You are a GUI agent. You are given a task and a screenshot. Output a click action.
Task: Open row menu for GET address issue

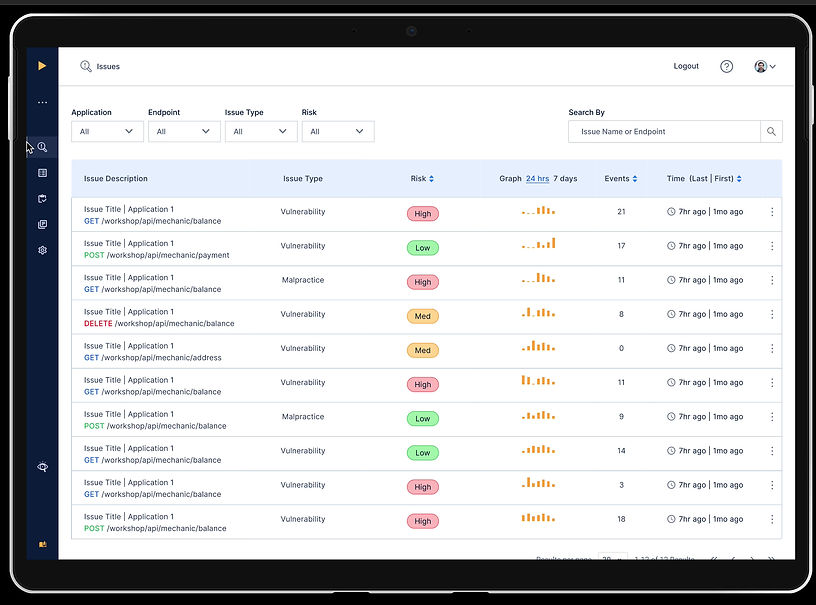(772, 349)
